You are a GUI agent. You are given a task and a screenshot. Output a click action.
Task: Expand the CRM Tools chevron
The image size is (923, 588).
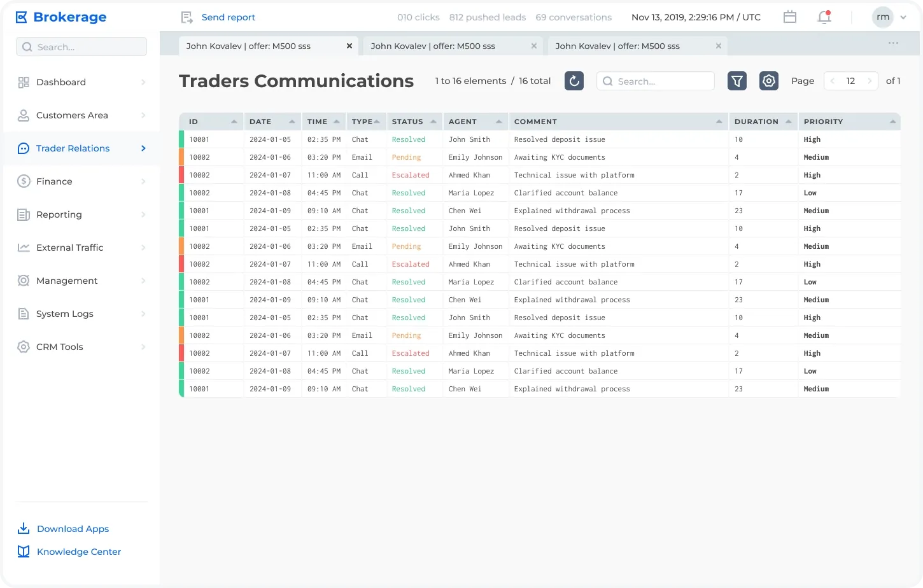tap(143, 347)
